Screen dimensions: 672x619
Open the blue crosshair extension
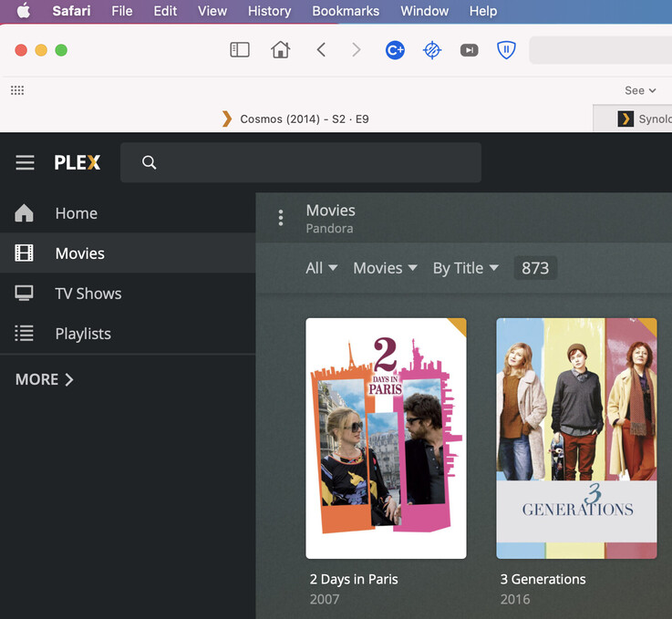point(432,50)
